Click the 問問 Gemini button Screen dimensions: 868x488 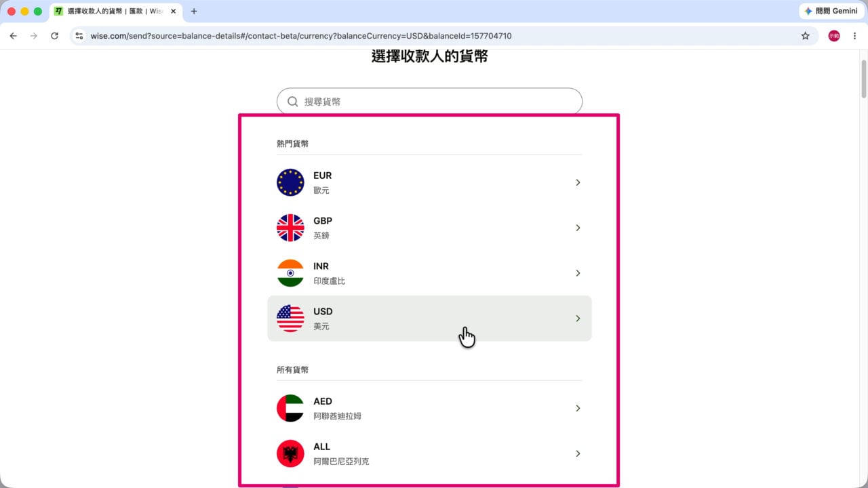point(831,12)
